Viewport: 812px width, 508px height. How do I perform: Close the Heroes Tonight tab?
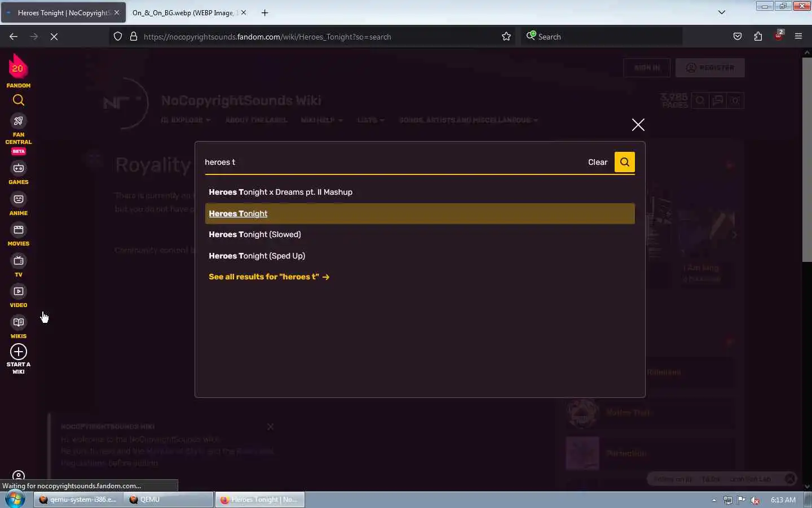(117, 12)
